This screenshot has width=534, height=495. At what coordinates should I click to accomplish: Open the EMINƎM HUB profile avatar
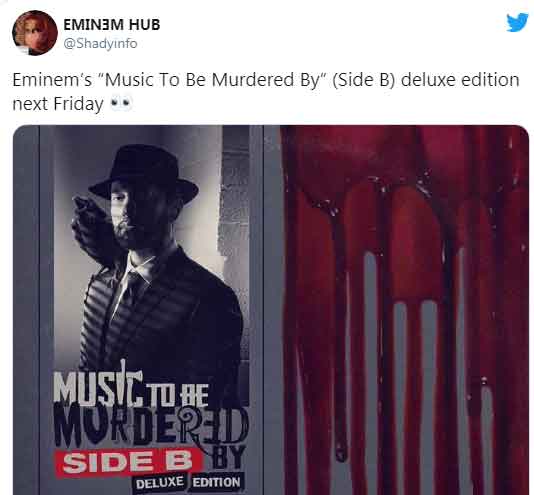coord(35,33)
